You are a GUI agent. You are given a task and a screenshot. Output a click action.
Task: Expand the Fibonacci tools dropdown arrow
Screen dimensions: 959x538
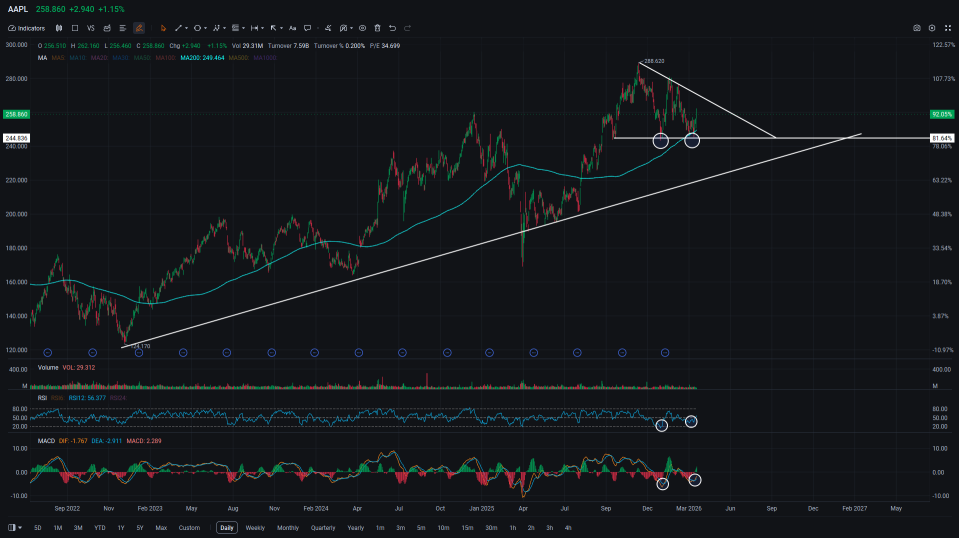[243, 28]
